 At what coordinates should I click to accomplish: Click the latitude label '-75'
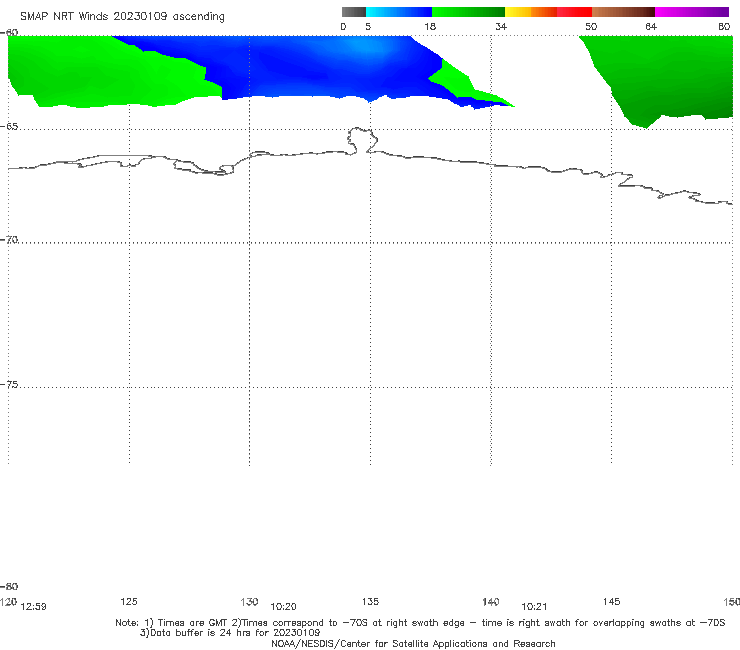coord(9,385)
